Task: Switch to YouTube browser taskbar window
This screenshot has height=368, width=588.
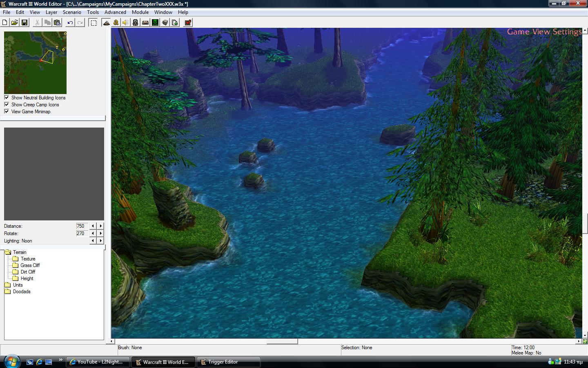Action: point(98,362)
